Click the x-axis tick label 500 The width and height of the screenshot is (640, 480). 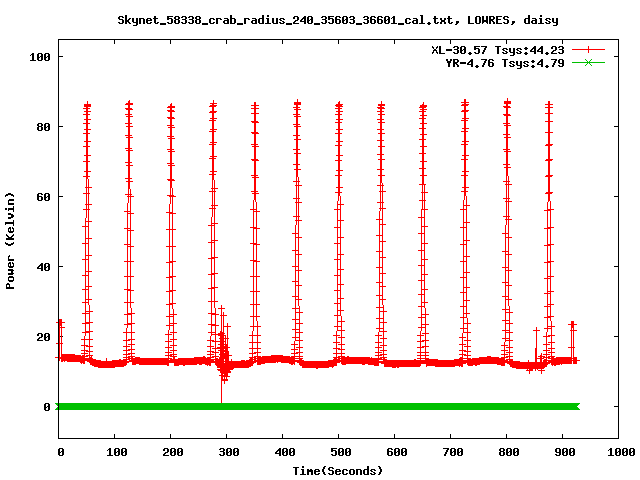point(340,452)
